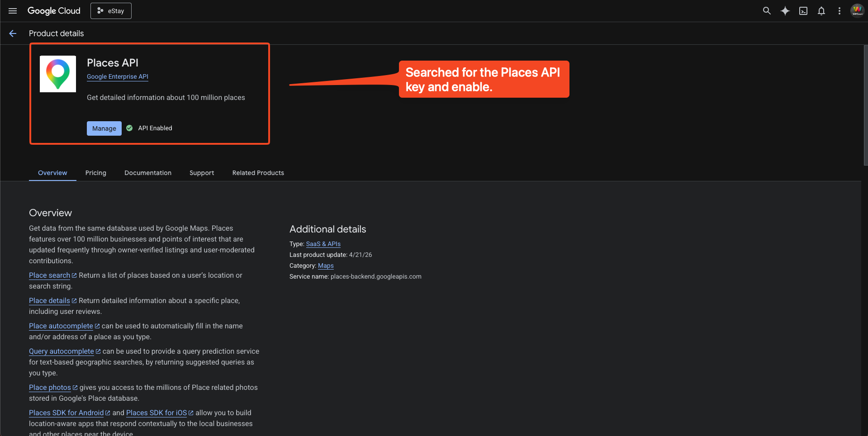Open the Place autocomplete link
868x436 pixels.
click(x=61, y=326)
